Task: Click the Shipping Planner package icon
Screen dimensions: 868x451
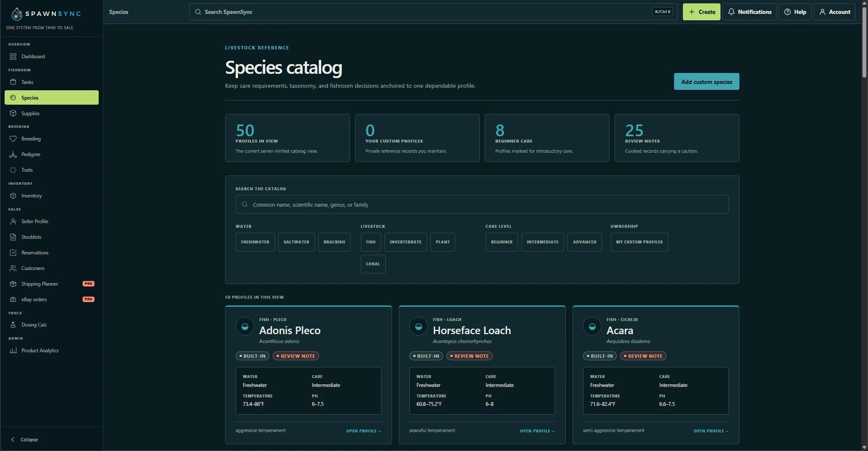Action: (x=13, y=284)
